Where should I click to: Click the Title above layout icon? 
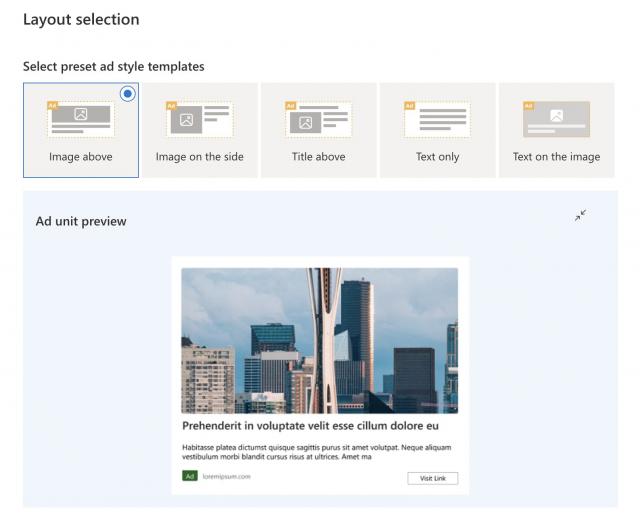pos(318,119)
